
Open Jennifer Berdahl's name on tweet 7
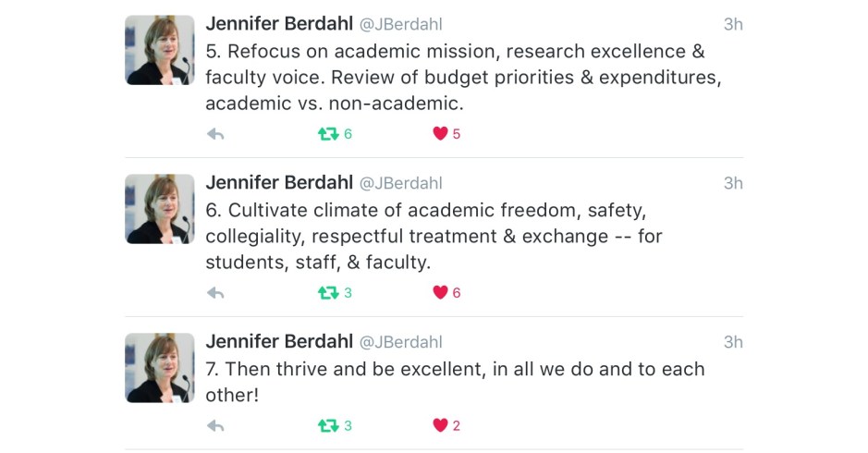click(x=278, y=342)
